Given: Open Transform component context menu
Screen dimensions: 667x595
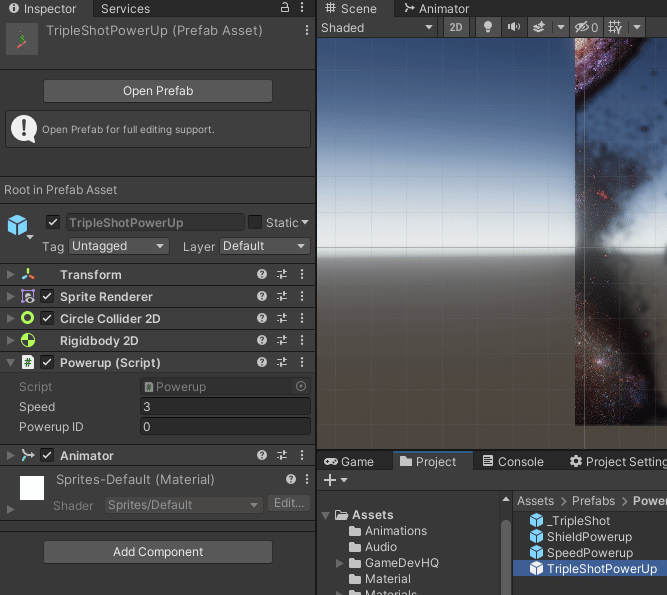Looking at the screenshot, I should [302, 274].
